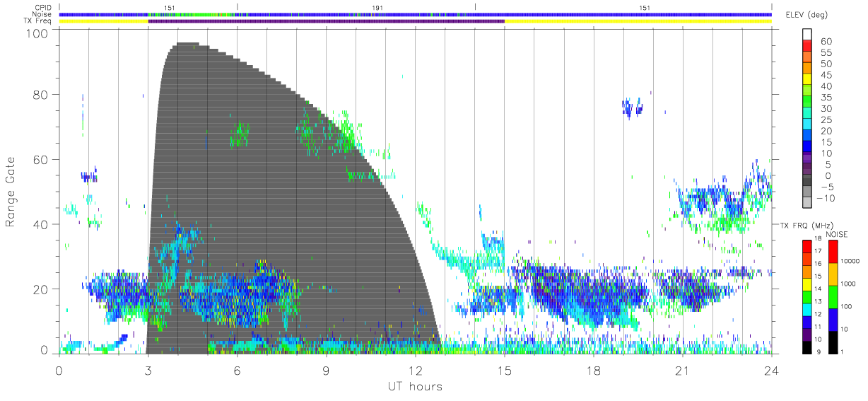Click the purple segment of TX Freq bar
The width and height of the screenshot is (868, 401).
(x=326, y=21)
